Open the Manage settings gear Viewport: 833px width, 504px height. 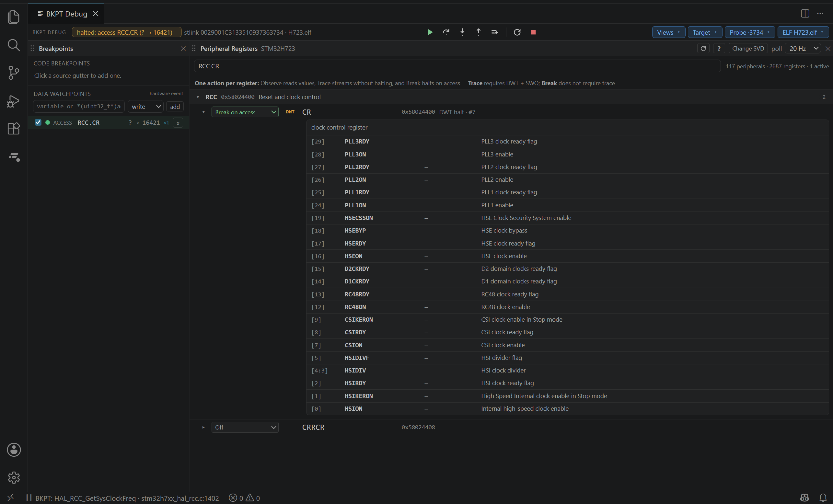(14, 477)
